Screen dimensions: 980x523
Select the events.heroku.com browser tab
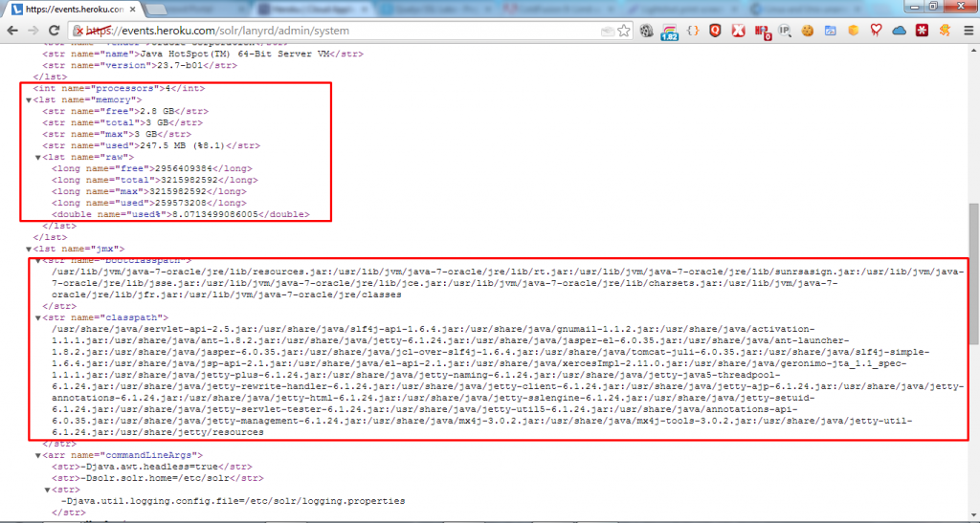pos(74,10)
